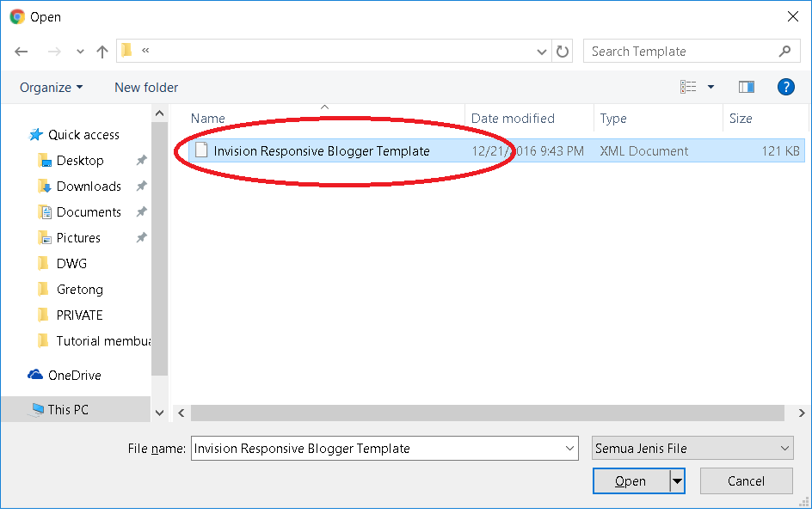Image resolution: width=812 pixels, height=514 pixels.
Task: Click the folder icon in address bar
Action: tap(126, 50)
